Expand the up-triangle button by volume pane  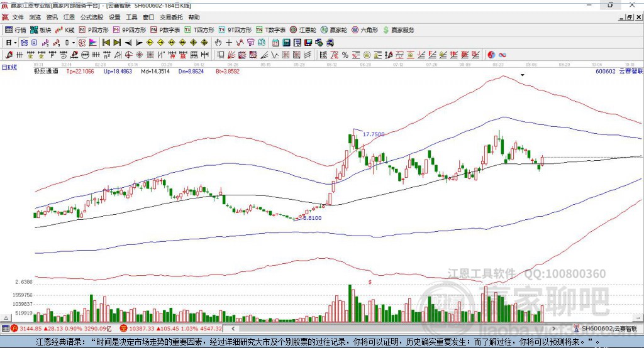[6, 318]
